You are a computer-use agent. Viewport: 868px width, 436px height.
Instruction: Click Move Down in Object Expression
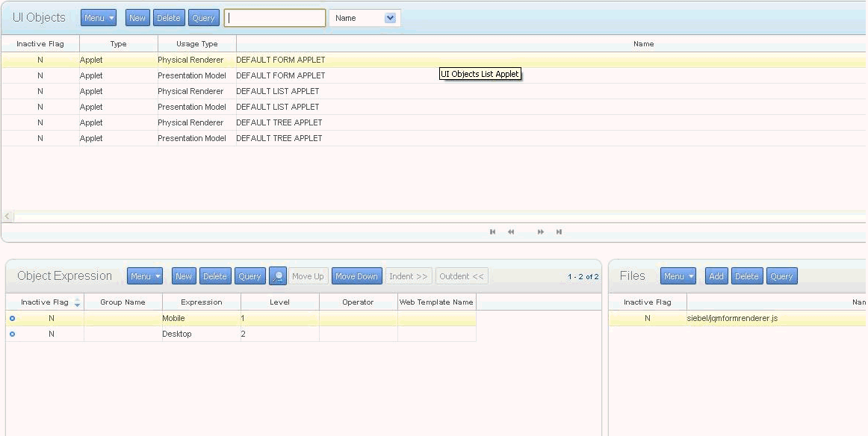356,276
